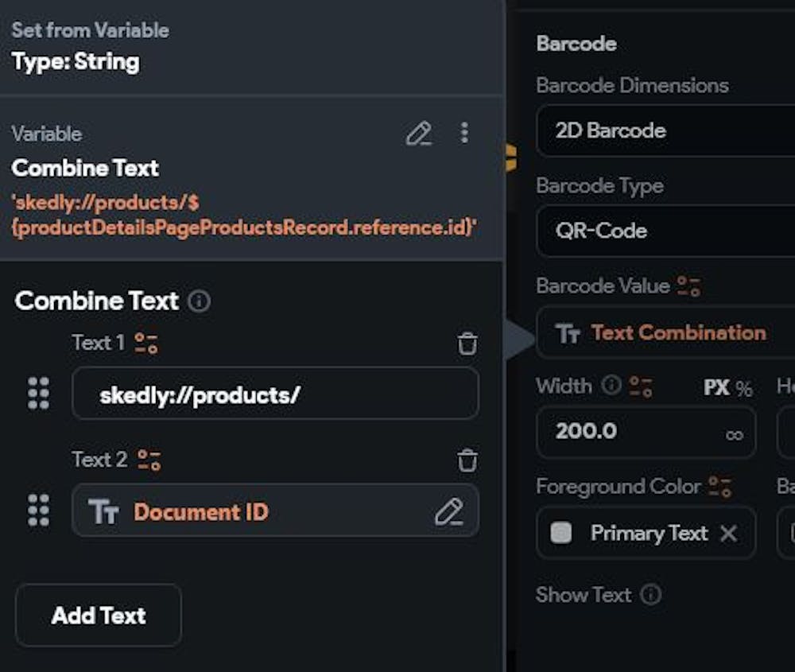Select the PX width unit
795x672 pixels.
tap(716, 388)
